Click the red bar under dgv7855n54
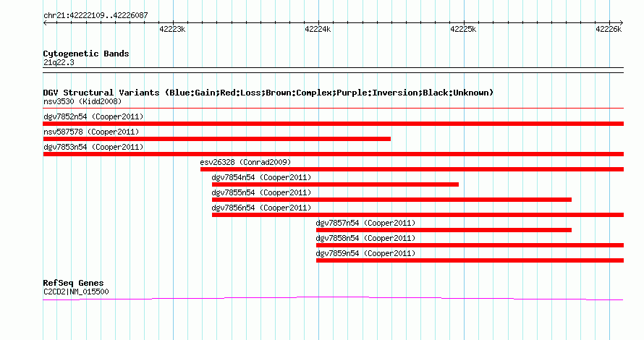644x340 pixels. (391, 200)
